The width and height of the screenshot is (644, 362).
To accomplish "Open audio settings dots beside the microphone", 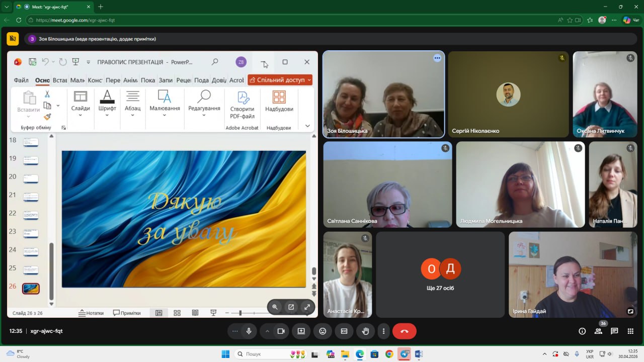I will pos(234,331).
